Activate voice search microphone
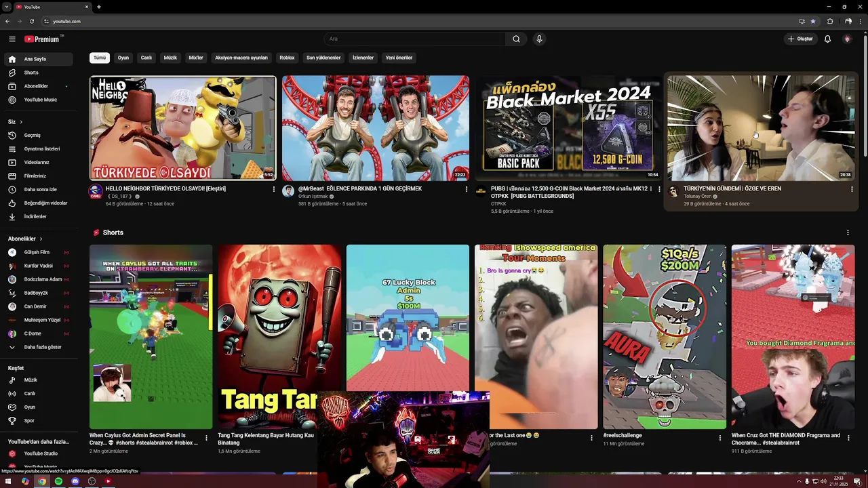 click(539, 39)
